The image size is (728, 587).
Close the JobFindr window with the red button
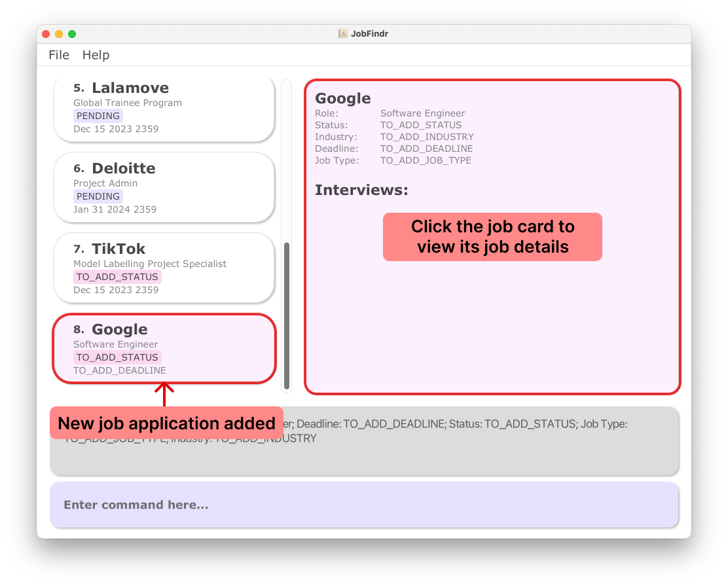(46, 34)
